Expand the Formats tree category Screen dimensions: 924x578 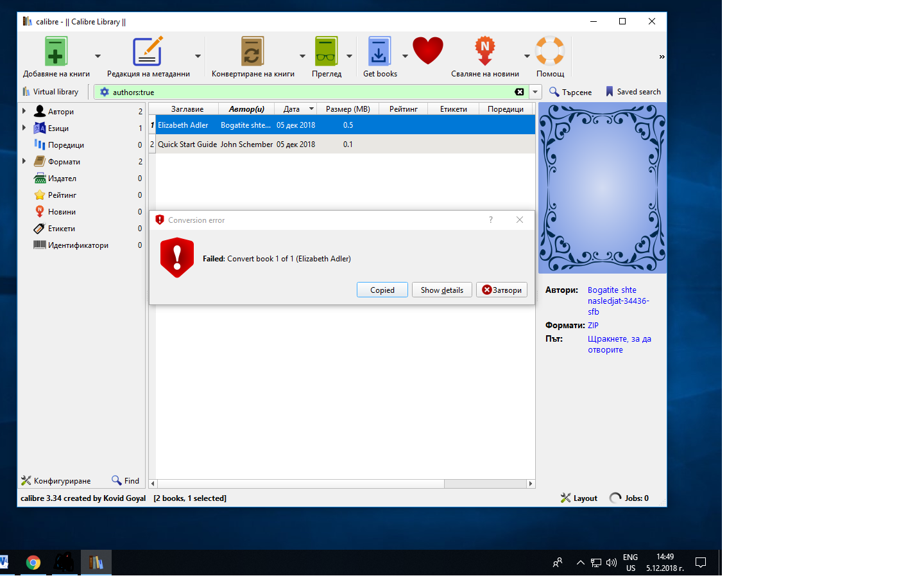[24, 161]
